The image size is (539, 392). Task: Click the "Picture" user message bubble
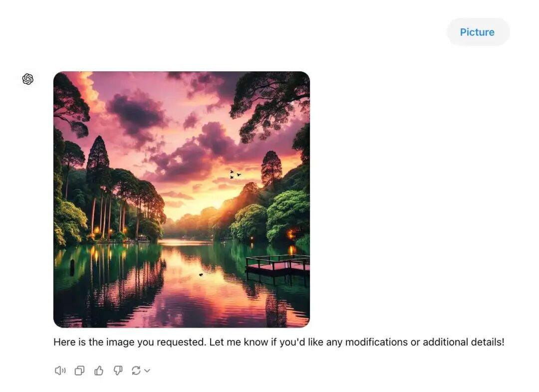tap(478, 32)
